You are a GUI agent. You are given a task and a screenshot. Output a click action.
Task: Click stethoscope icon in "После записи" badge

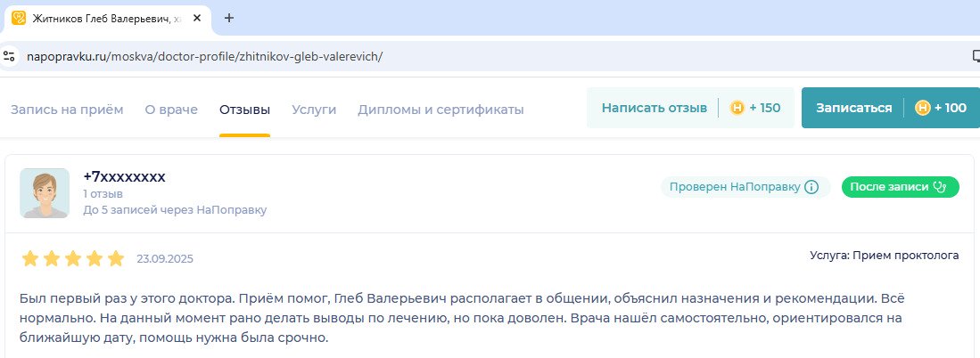point(938,187)
